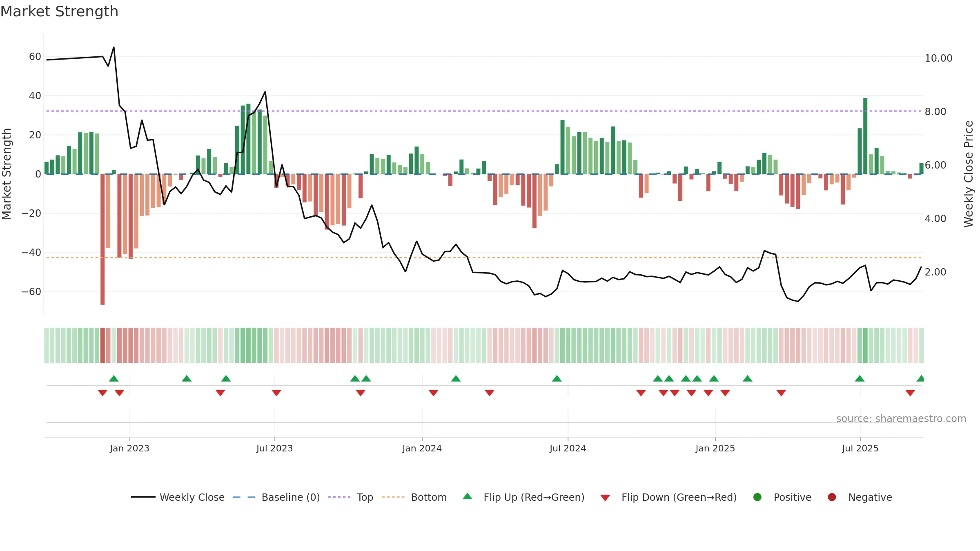Viewport: 980px width, 551px height.
Task: Click the Negative legend label
Action: click(870, 497)
